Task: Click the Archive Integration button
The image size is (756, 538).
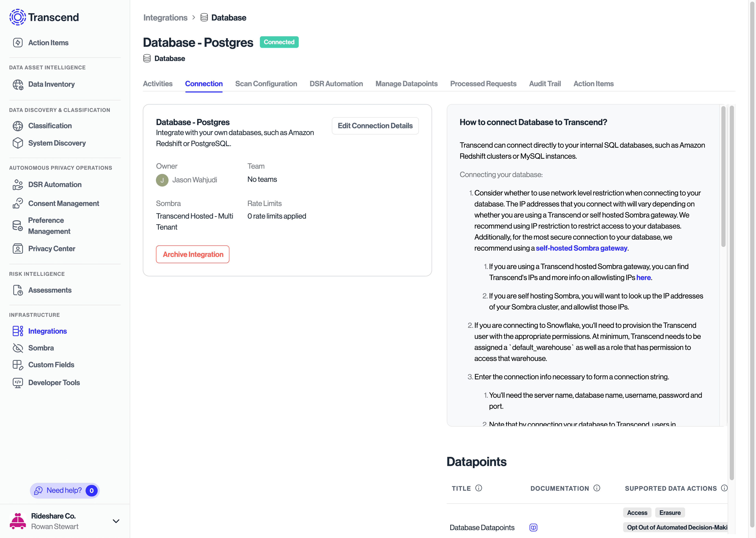Action: (192, 254)
